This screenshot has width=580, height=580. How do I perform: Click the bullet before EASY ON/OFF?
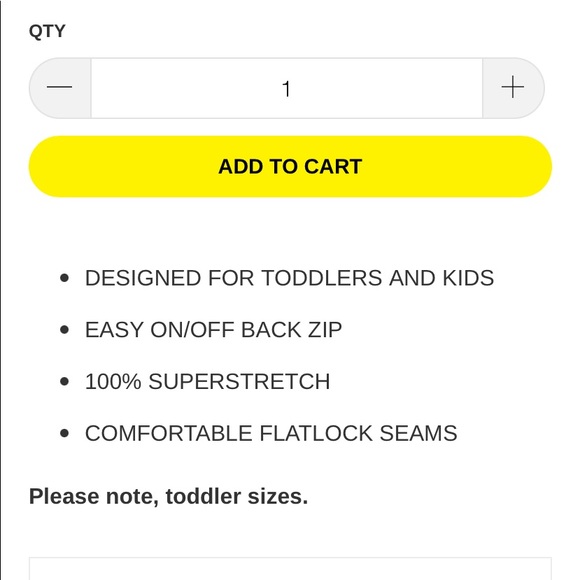pos(64,330)
